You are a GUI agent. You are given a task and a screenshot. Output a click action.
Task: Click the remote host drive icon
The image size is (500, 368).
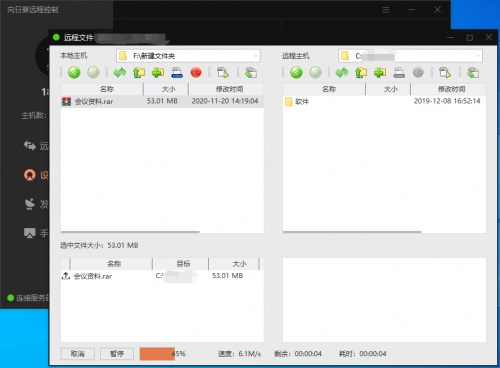(399, 72)
